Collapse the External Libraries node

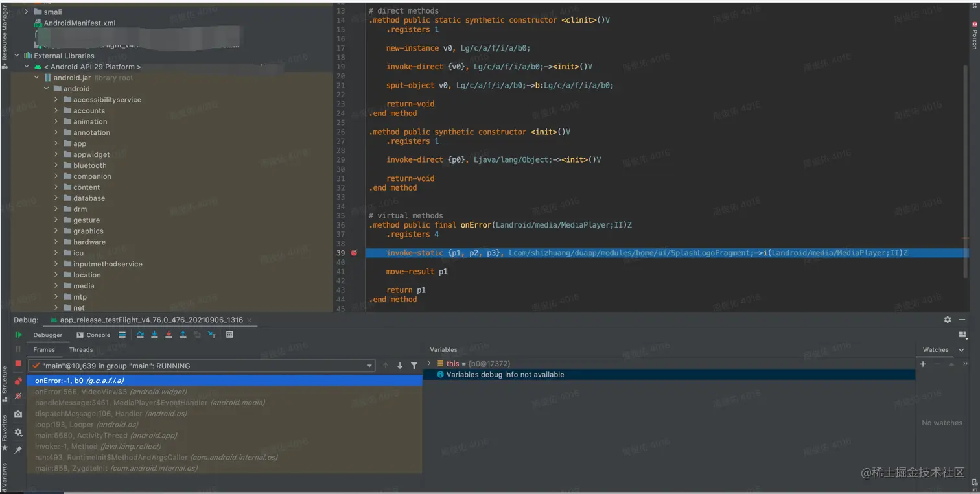[x=17, y=56]
